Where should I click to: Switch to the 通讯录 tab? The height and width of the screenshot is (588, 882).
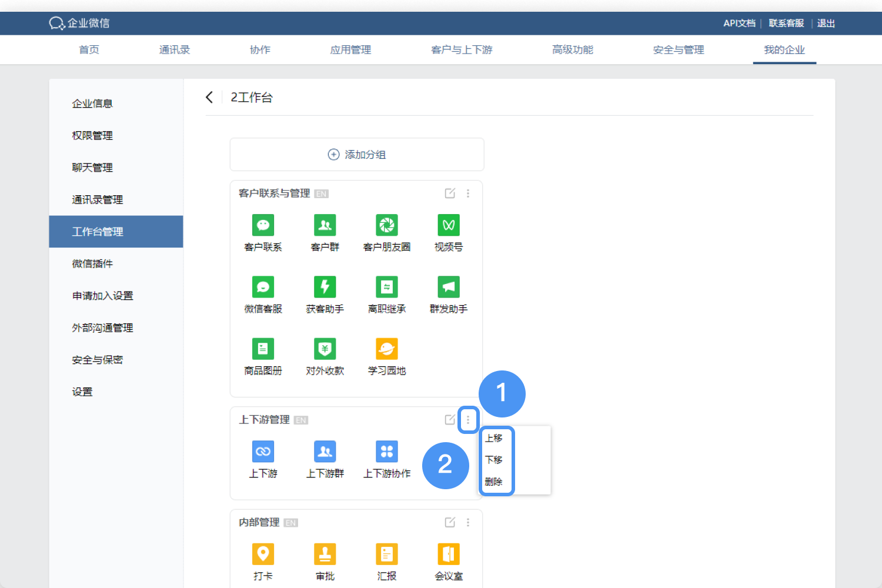click(174, 49)
